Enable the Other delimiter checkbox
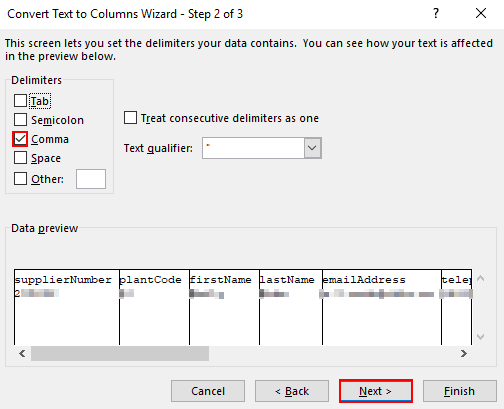The width and height of the screenshot is (504, 409). pyautogui.click(x=20, y=179)
